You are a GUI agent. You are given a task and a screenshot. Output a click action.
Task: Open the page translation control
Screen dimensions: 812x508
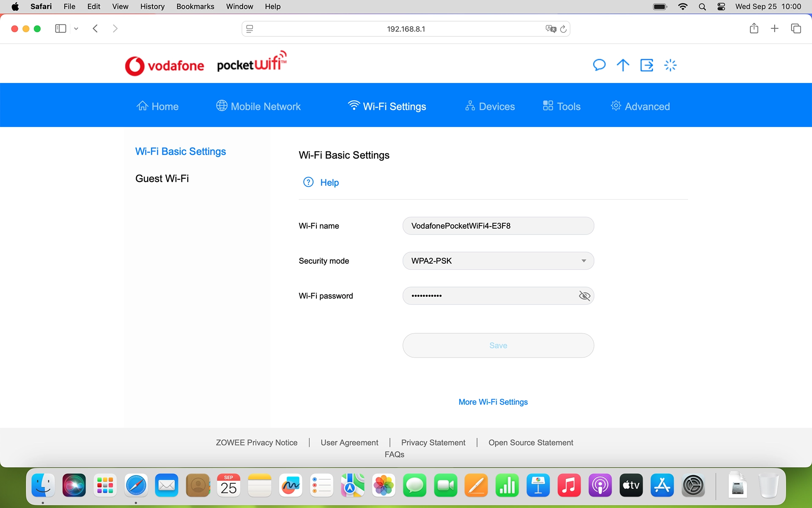[551, 28]
